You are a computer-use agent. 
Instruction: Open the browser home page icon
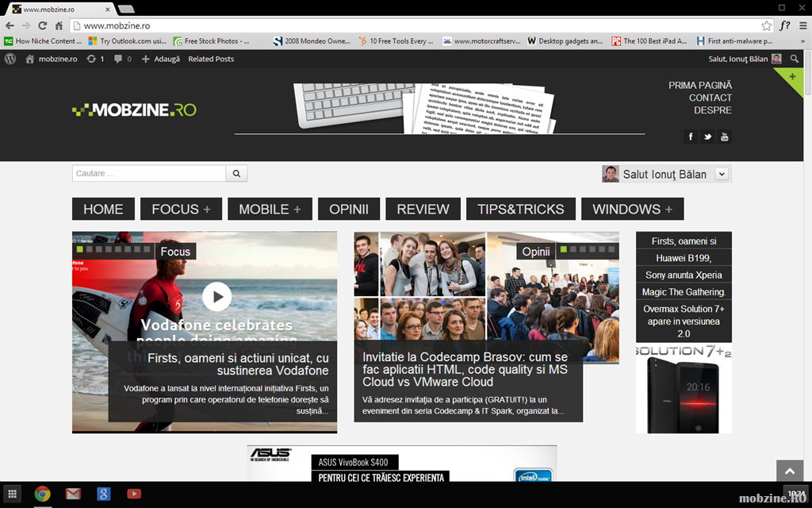pyautogui.click(x=59, y=25)
